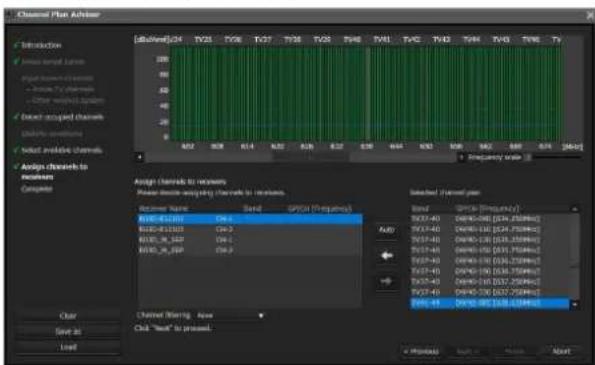595x365 pixels.
Task: Click the channel plan Band column header
Action: click(420, 209)
